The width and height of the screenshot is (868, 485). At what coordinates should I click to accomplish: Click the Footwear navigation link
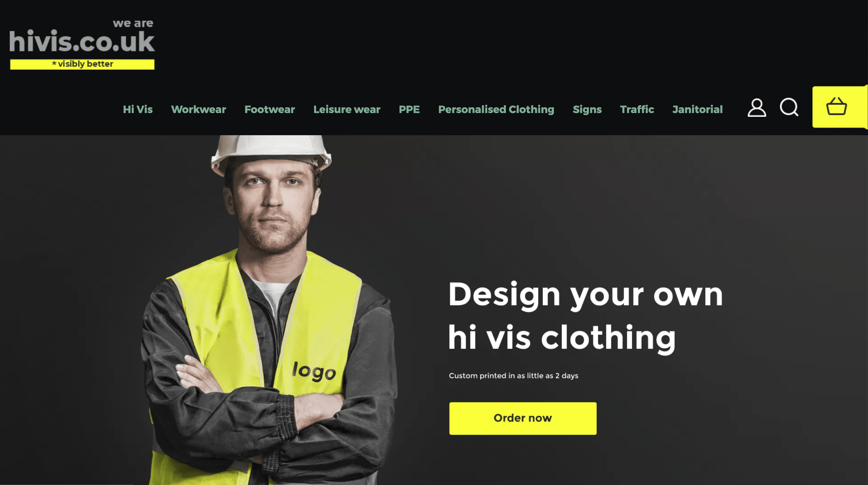point(269,109)
